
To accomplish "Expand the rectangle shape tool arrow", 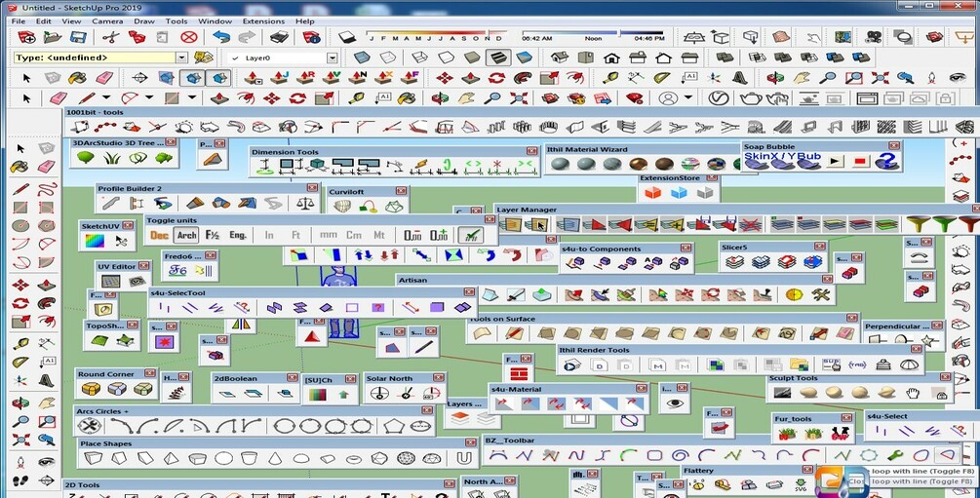I will (x=191, y=97).
